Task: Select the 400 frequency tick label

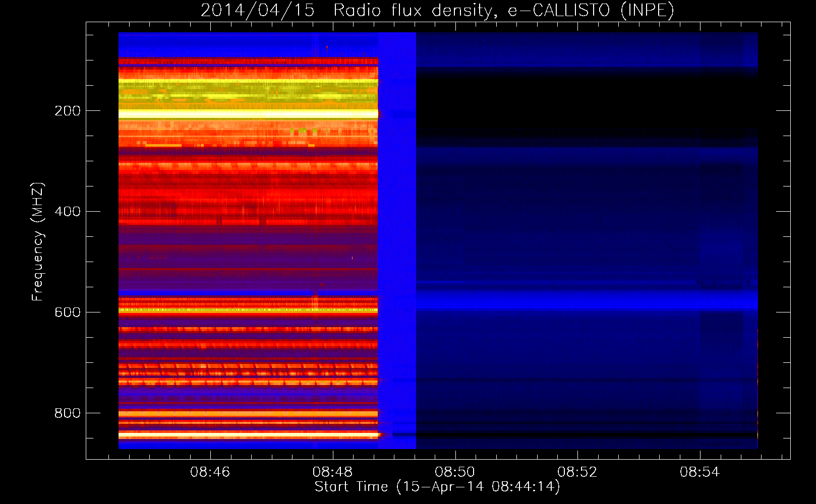Action: pos(68,212)
